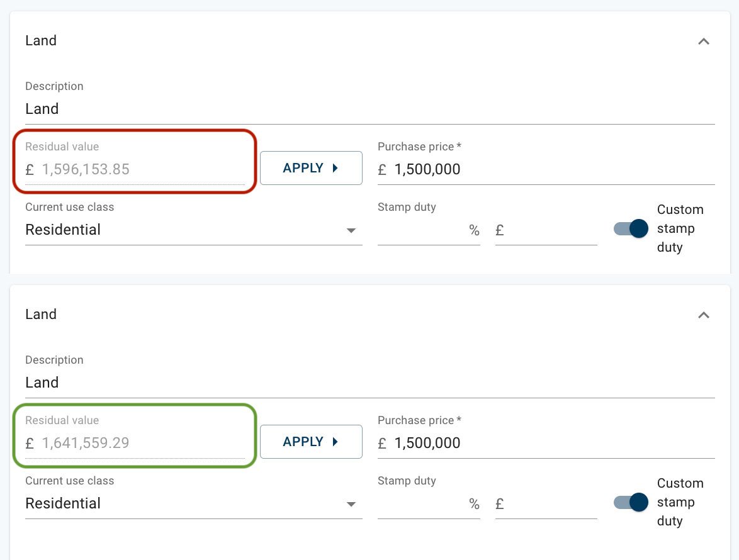The height and width of the screenshot is (560, 739).
Task: Toggle Custom stamp duty in lower panel
Action: 631,502
